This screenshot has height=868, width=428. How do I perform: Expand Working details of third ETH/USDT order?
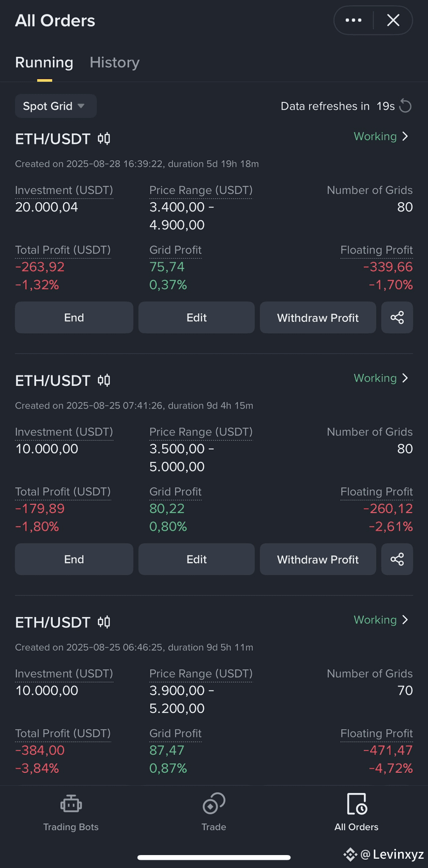[381, 620]
